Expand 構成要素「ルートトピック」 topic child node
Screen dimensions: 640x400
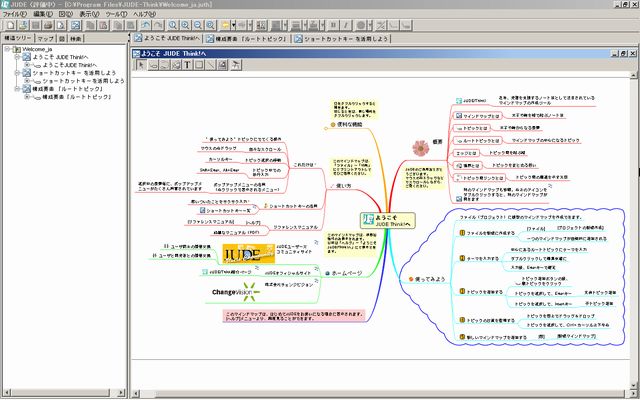point(27,97)
